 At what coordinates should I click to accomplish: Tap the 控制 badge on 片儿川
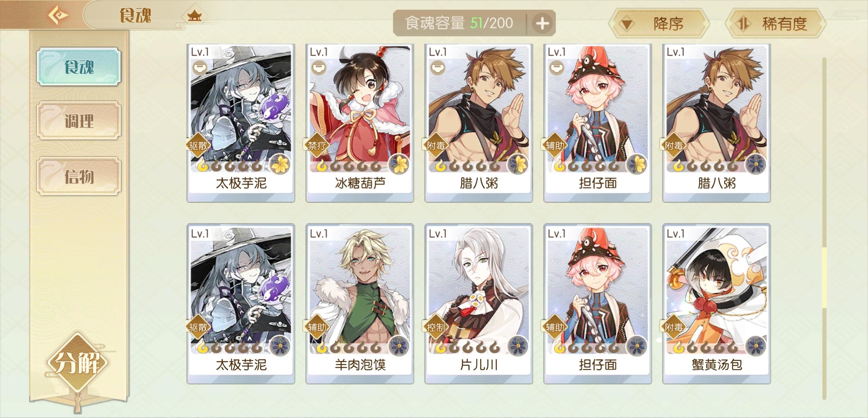(x=436, y=327)
